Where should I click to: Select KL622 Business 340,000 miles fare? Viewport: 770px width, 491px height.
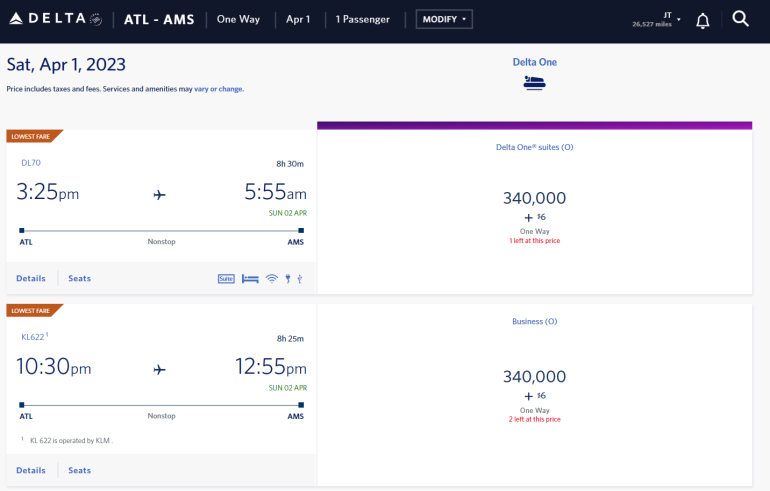[534, 385]
